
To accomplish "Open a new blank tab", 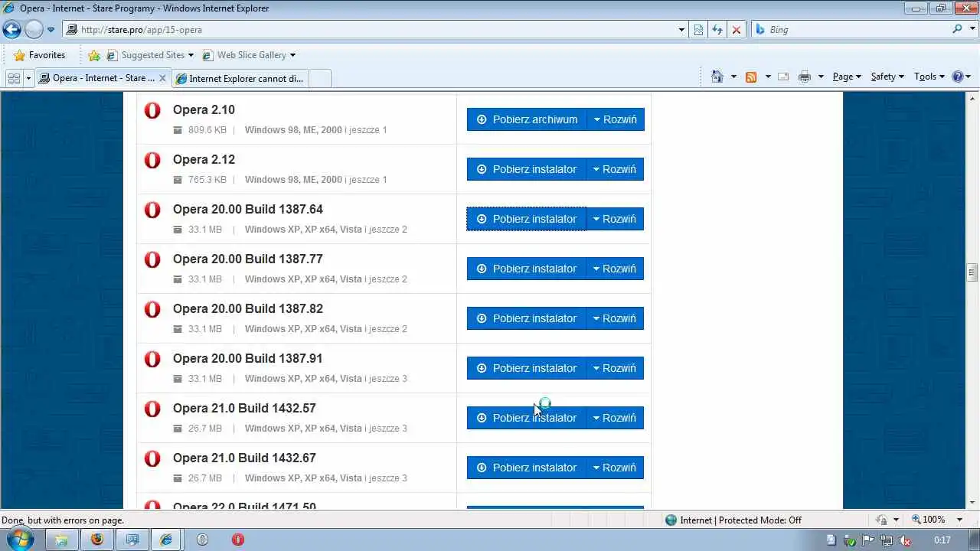I will tap(320, 78).
